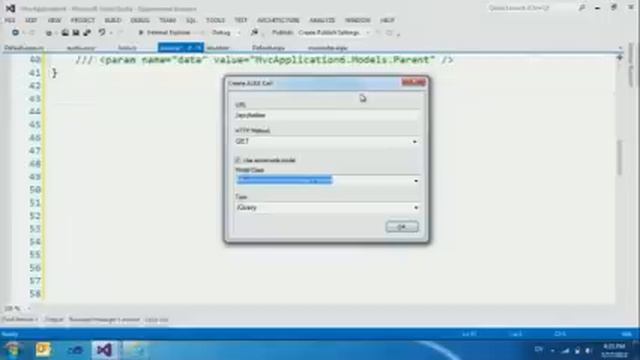Click line 41 closing brace in editor
Screen dimensions: 640x360
[x=54, y=73]
